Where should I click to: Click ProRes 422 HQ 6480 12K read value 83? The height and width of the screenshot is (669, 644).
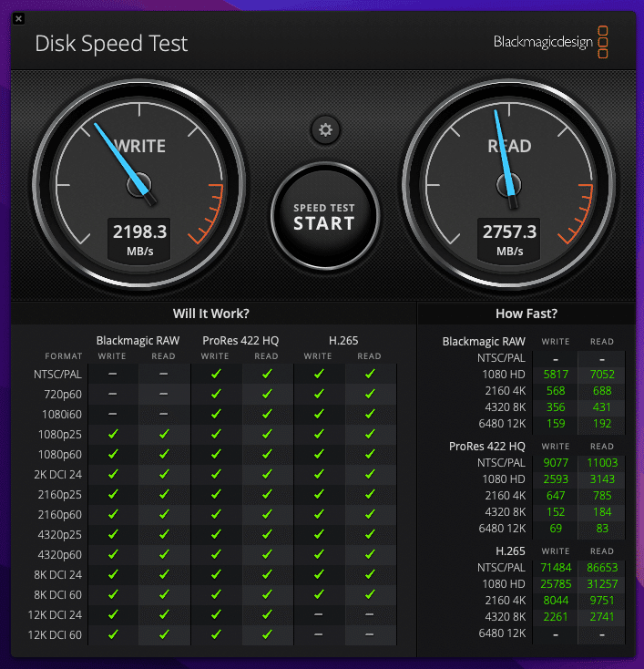pyautogui.click(x=602, y=529)
